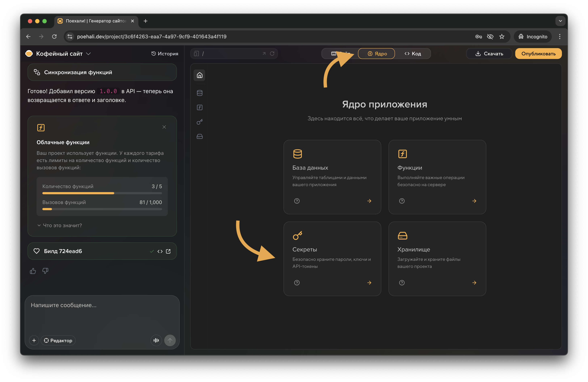
Task: Open the secrets key icon in sidebar
Action: pos(199,122)
